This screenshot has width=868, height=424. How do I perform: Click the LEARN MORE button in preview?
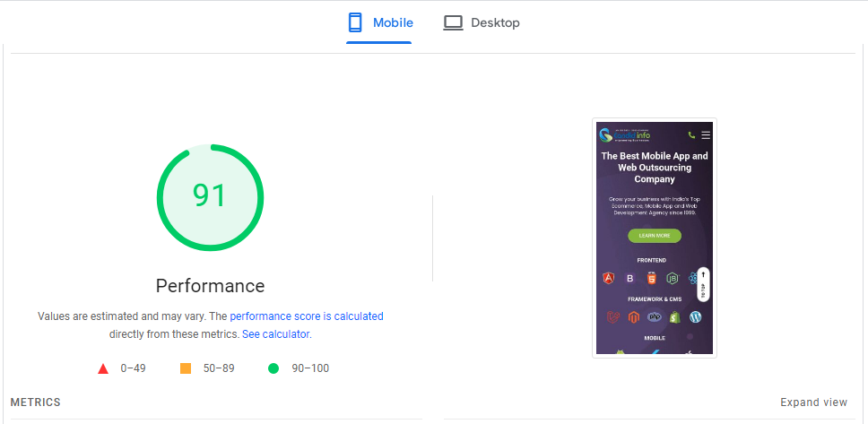(655, 236)
